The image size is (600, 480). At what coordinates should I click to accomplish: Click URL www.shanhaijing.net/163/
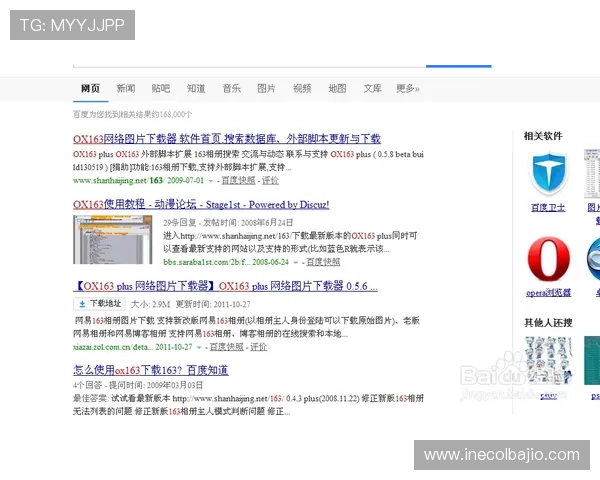coord(119,181)
